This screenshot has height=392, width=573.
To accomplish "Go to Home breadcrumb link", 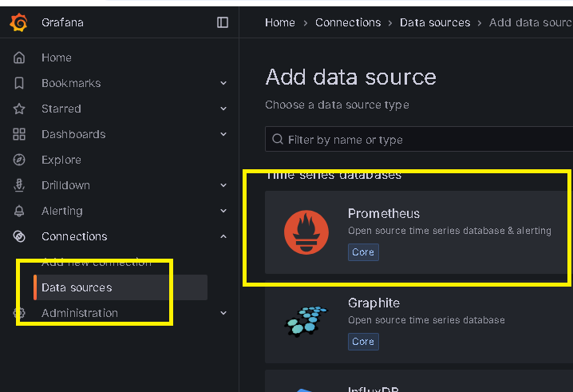I will 280,22.
